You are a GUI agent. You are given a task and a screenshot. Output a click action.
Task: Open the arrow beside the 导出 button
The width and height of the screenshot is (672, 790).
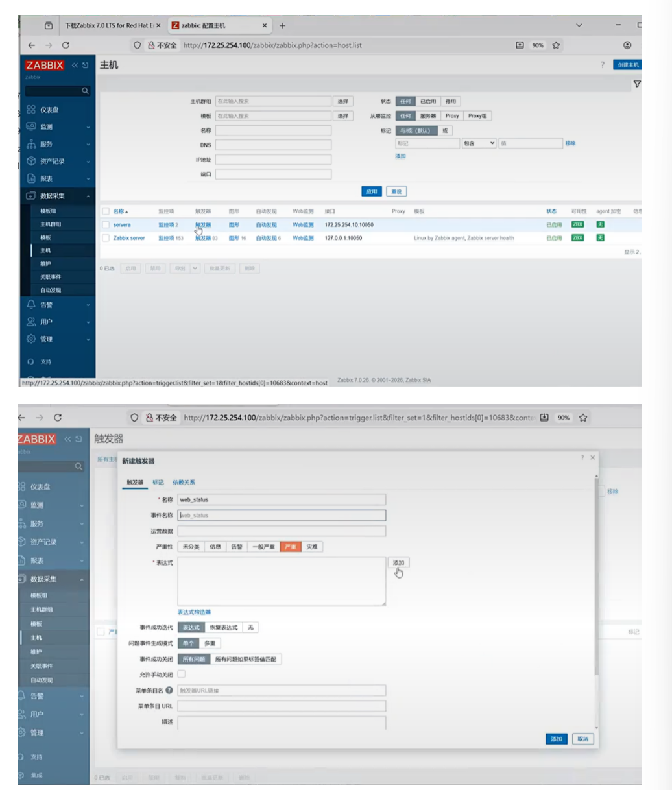click(x=195, y=268)
